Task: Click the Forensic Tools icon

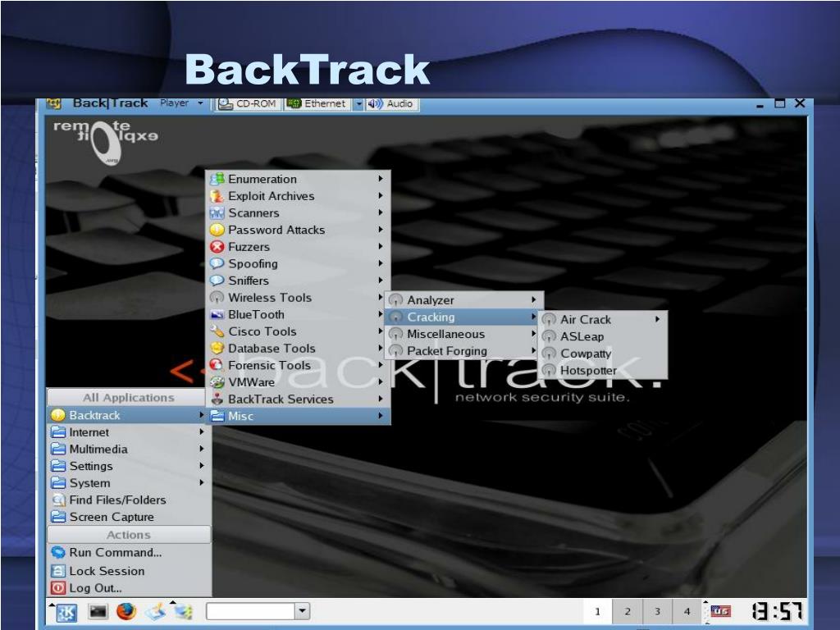Action: [217, 365]
